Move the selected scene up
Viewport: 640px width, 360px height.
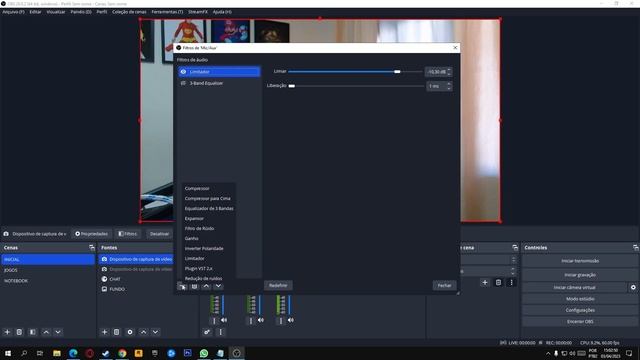pyautogui.click(x=46, y=332)
